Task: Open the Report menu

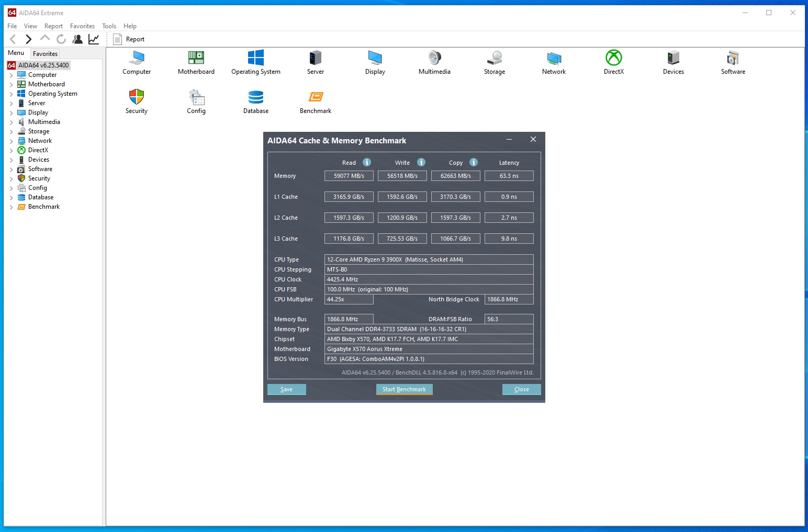Action: [x=53, y=26]
